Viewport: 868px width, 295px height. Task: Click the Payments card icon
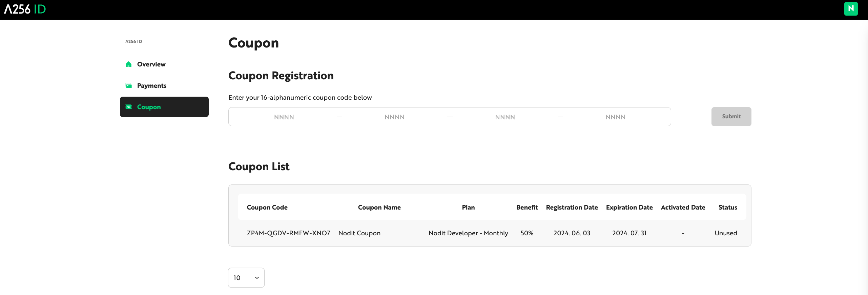click(x=128, y=86)
